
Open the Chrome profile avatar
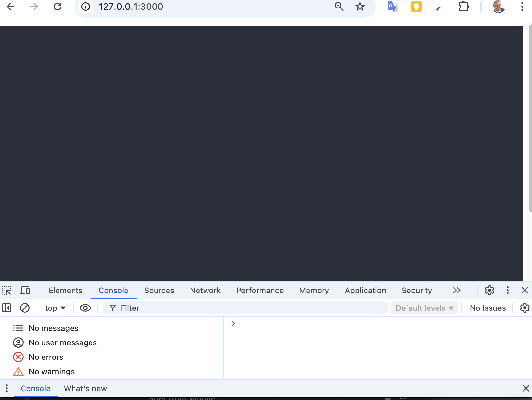pos(498,7)
